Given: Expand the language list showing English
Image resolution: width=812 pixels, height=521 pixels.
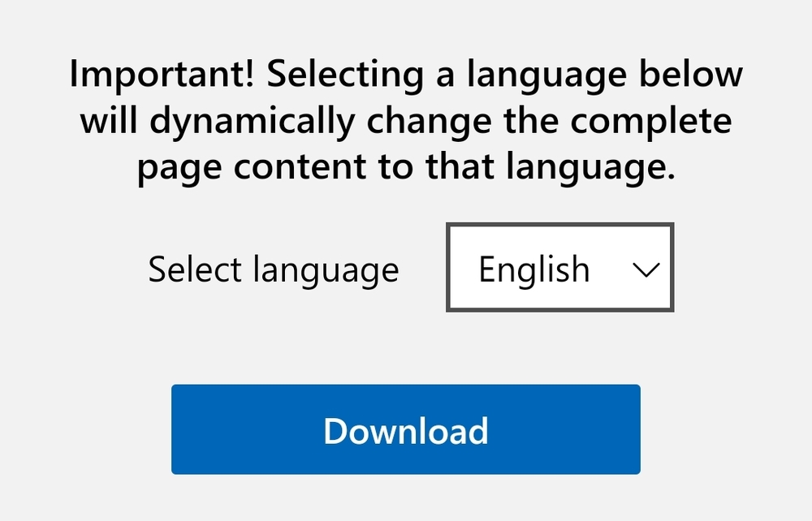Looking at the screenshot, I should tap(559, 269).
